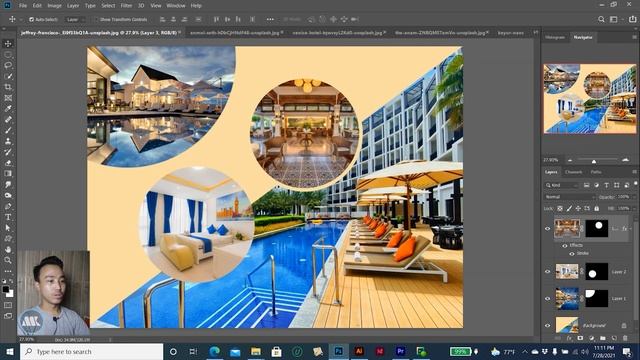The image size is (640, 360).
Task: Create a new group with folder icon
Action: click(x=602, y=338)
